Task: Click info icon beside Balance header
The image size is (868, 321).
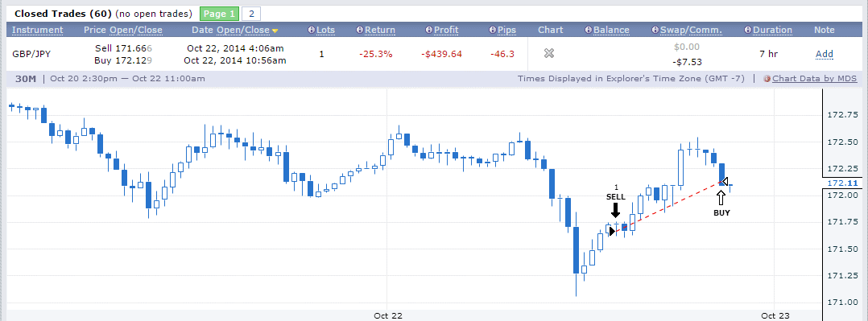Action: tap(589, 31)
